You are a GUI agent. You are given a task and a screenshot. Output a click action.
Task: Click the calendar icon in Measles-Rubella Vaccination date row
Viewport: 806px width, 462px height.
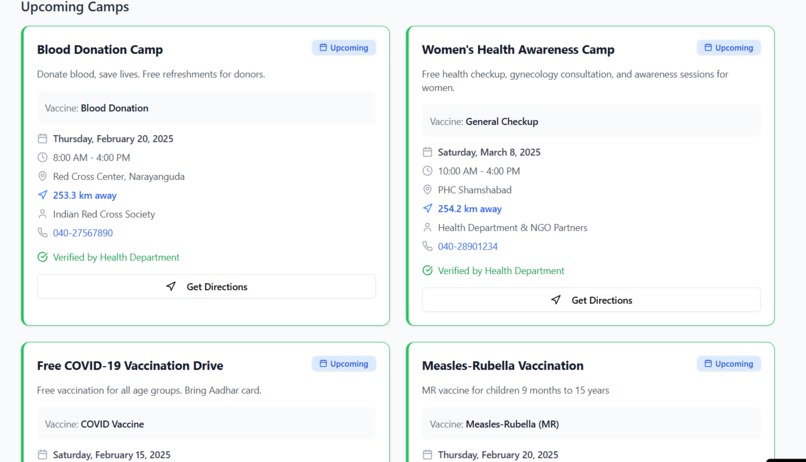[427, 455]
